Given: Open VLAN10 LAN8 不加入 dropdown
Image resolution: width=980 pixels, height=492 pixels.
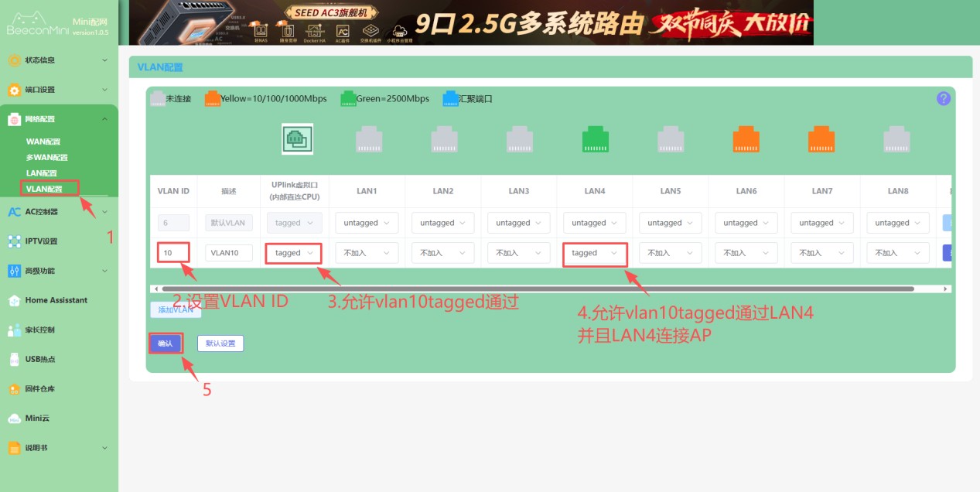Looking at the screenshot, I should pos(898,253).
